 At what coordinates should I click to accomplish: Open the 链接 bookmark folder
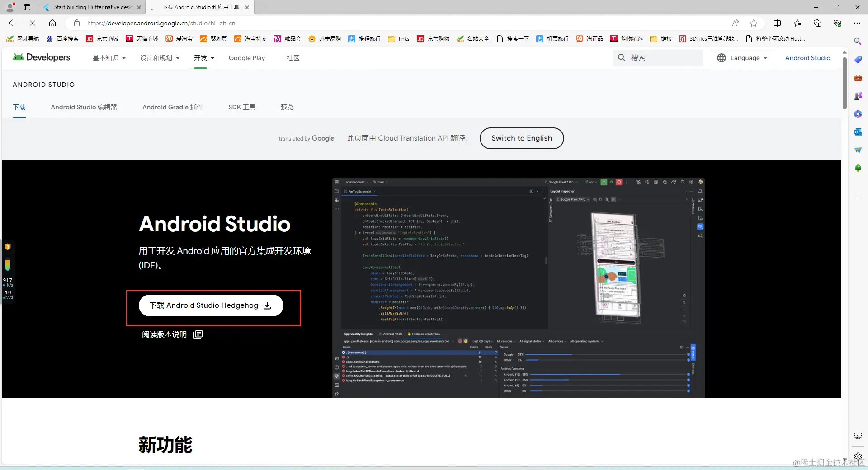(x=661, y=39)
